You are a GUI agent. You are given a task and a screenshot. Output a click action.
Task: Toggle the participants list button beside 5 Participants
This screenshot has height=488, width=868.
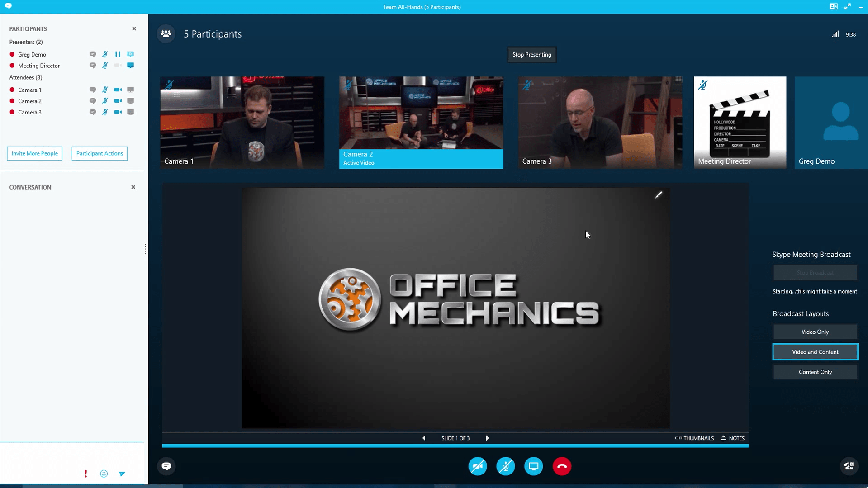coord(166,34)
